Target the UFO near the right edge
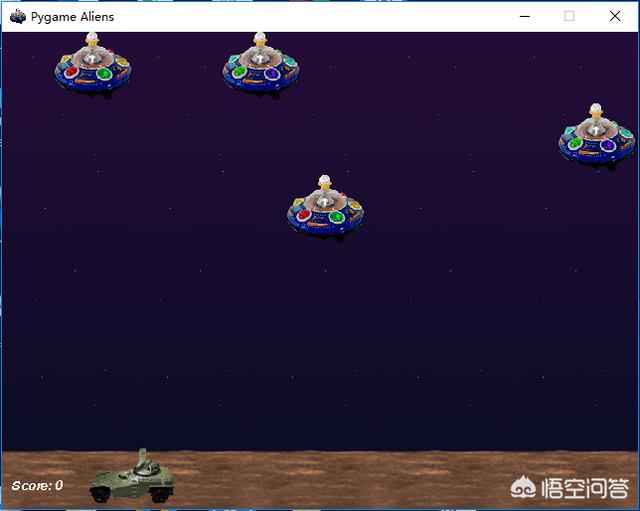 click(x=596, y=136)
